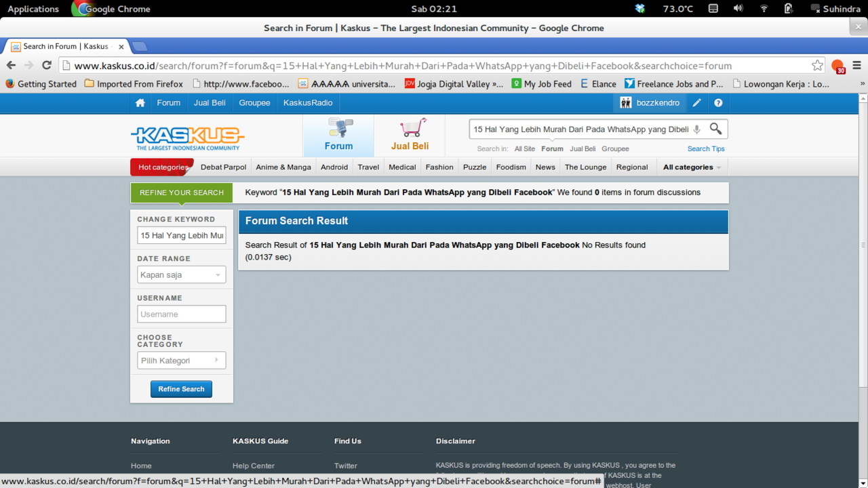Viewport: 868px width, 488px height.
Task: Open the Applications menu
Action: coord(33,9)
